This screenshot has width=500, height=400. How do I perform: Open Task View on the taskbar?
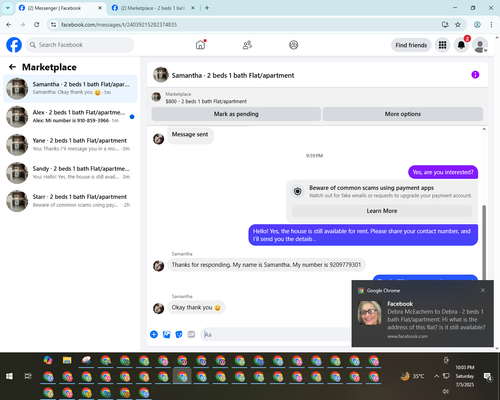point(28,376)
